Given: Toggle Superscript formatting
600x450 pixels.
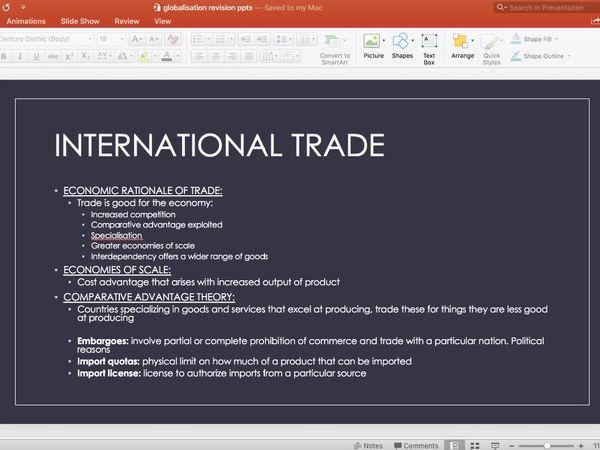Looking at the screenshot, I should click(69, 57).
